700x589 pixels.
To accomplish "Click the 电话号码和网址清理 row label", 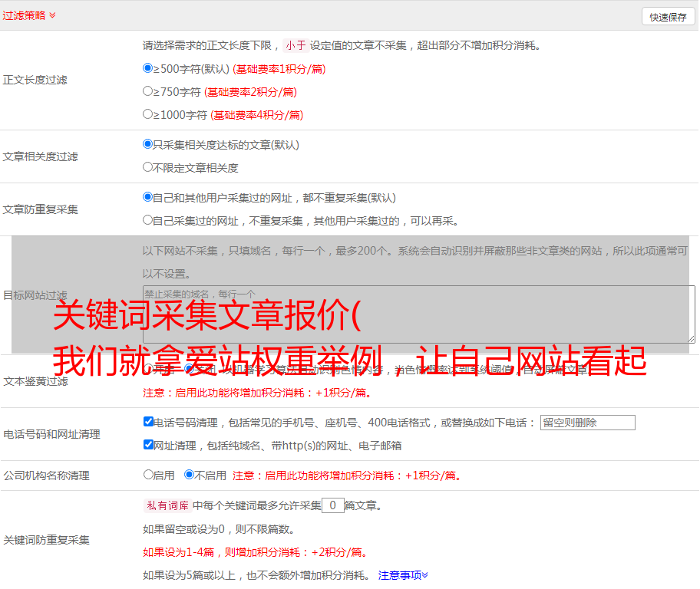I will click(x=51, y=434).
